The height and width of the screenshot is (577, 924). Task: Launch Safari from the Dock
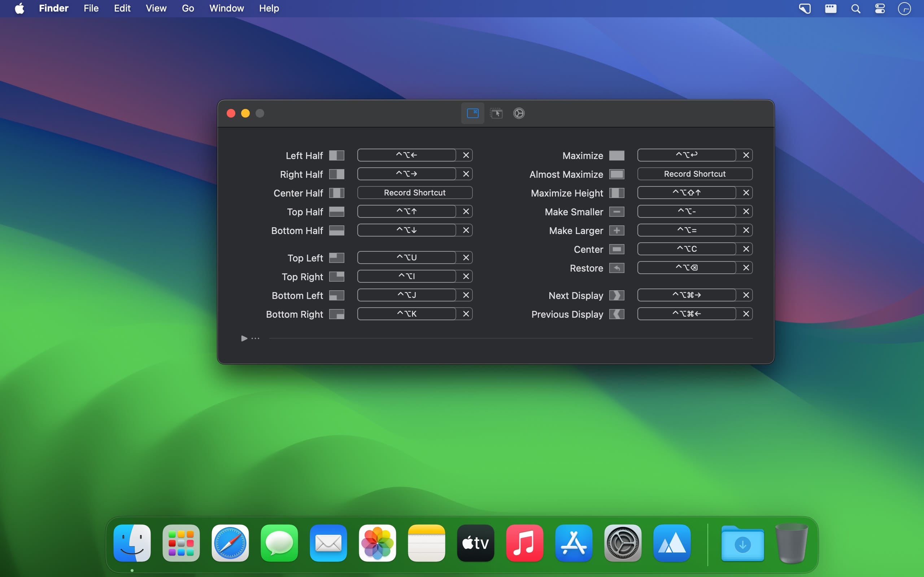(x=230, y=543)
